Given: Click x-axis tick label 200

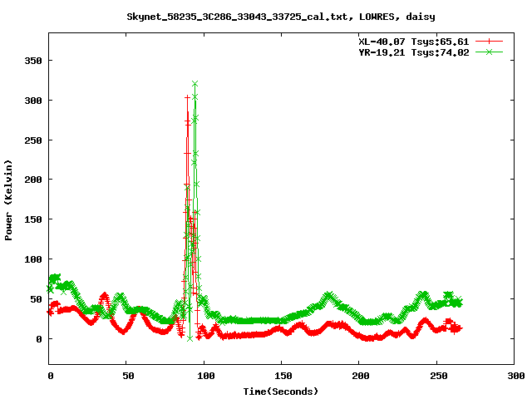Looking at the screenshot, I should tap(360, 376).
